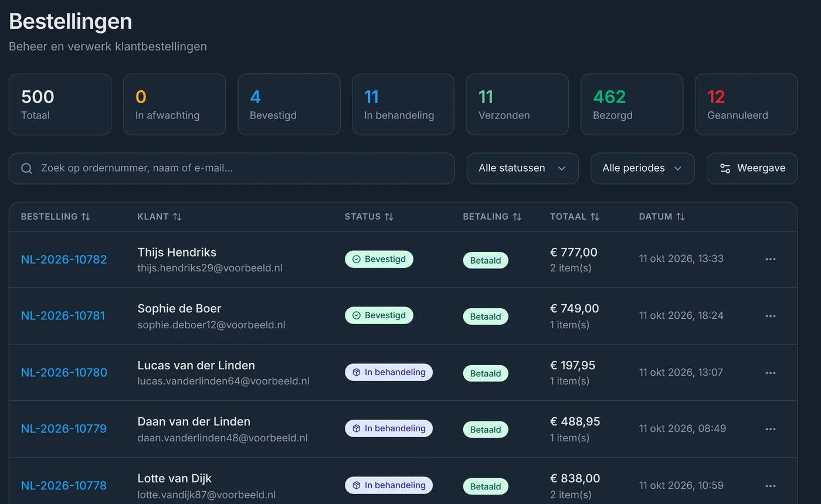
Task: Click the sort arrows next to Bestelling column
Action: (86, 217)
